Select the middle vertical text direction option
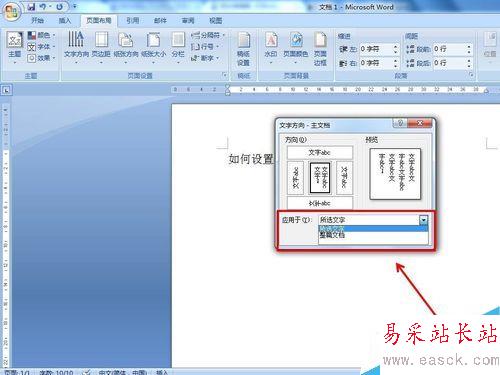The width and height of the screenshot is (500, 375). tap(320, 178)
